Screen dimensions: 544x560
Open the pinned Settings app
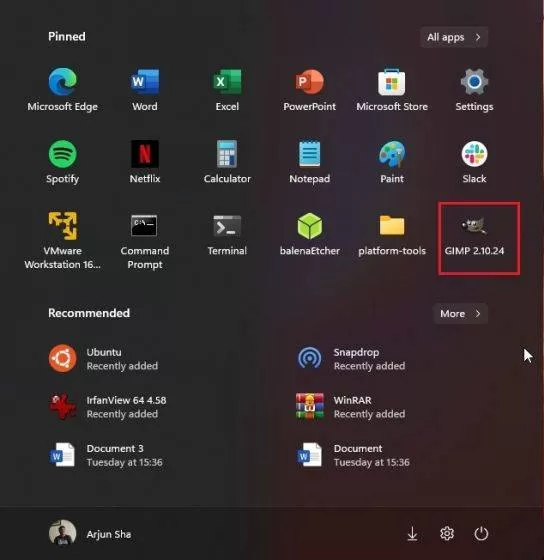click(x=474, y=89)
